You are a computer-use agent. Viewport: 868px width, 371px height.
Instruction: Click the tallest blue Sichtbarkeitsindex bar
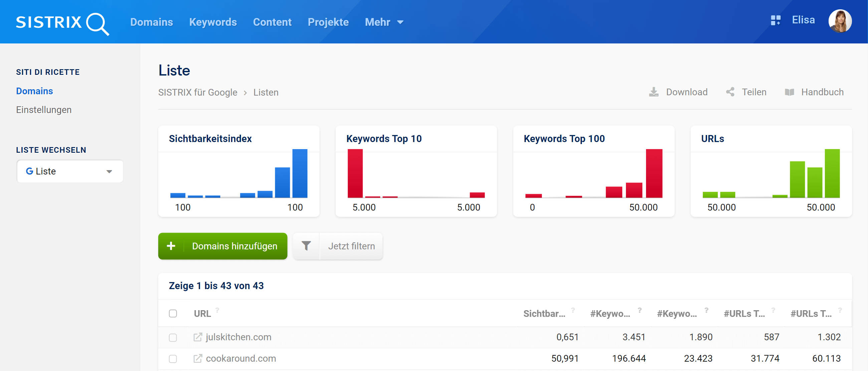point(299,173)
